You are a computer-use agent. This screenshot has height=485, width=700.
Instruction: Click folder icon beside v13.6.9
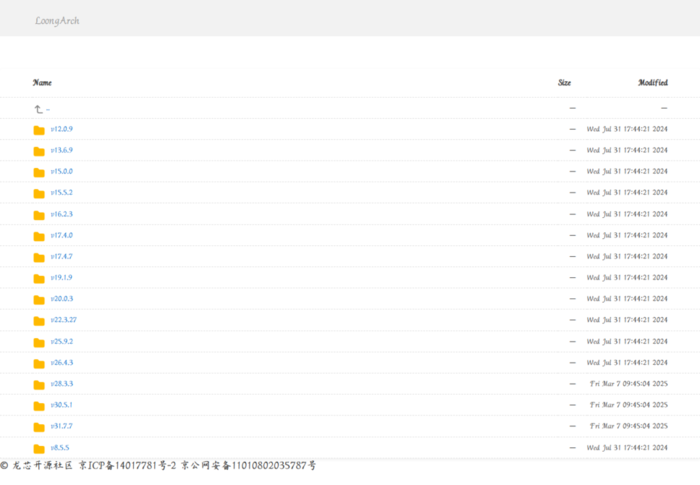tap(39, 151)
